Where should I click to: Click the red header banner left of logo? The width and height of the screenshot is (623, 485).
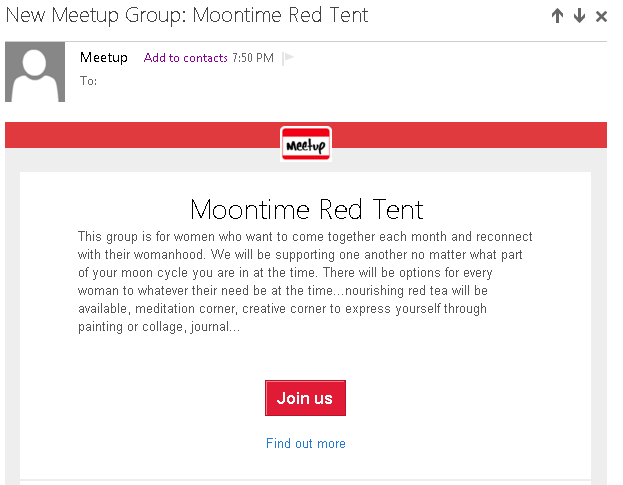140,135
